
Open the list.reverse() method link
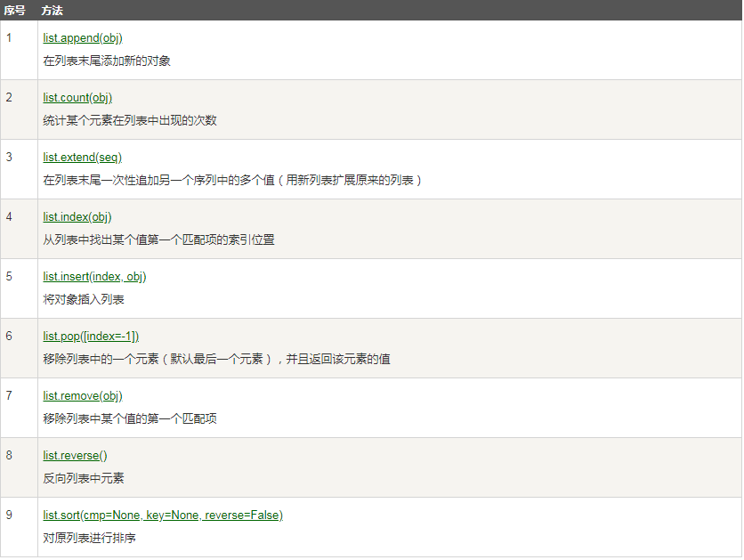75,456
